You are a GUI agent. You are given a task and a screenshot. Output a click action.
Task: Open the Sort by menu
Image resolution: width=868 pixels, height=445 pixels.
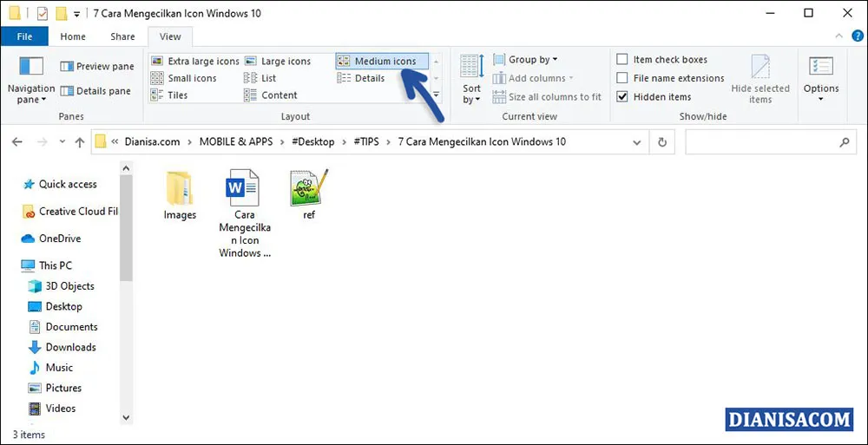(x=471, y=79)
